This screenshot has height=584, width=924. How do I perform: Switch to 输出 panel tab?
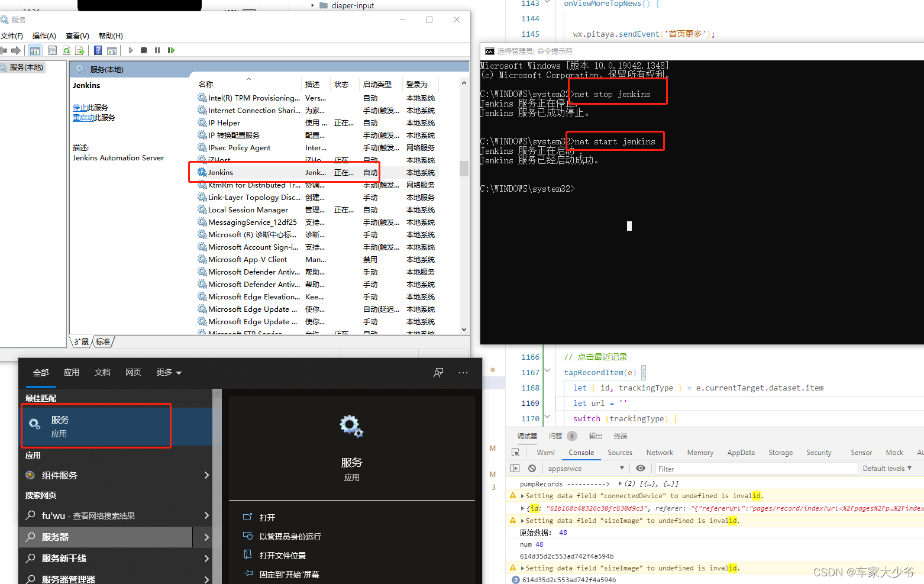point(595,436)
